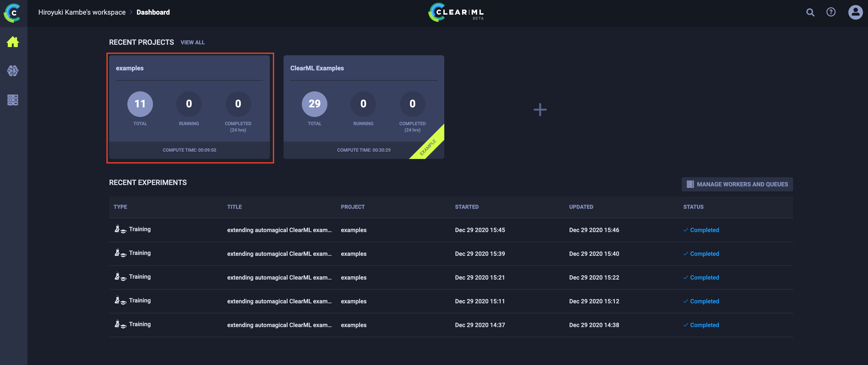Image resolution: width=868 pixels, height=365 pixels.
Task: Click Training icon in 15:11 experiment row
Action: pos(120,300)
